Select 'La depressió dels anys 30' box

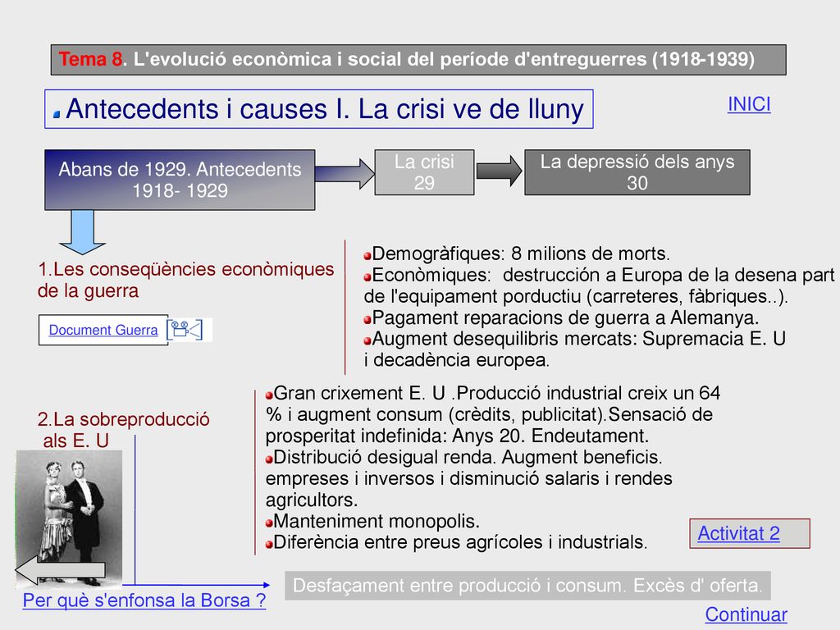tap(637, 172)
